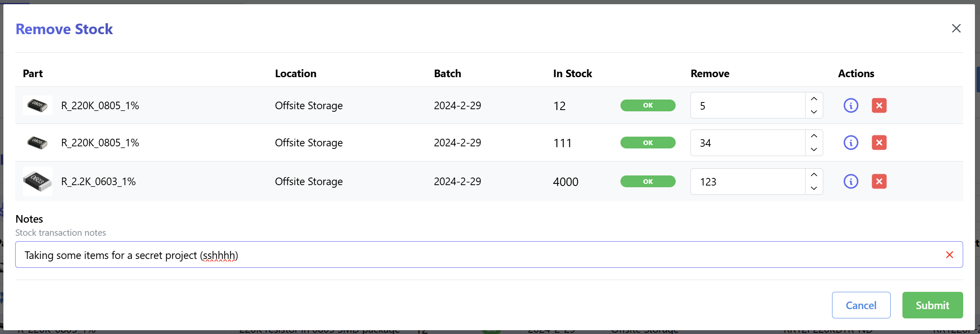This screenshot has width=980, height=334.
Task: Show info for the 12 in-stock R_220K_0805_1% row
Action: coord(851,105)
